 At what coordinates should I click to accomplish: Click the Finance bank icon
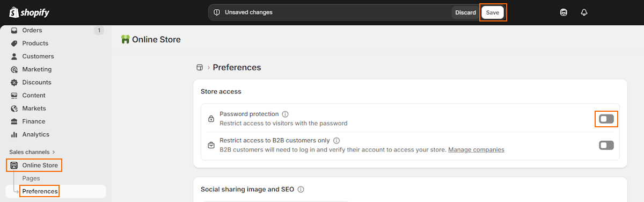(x=14, y=121)
